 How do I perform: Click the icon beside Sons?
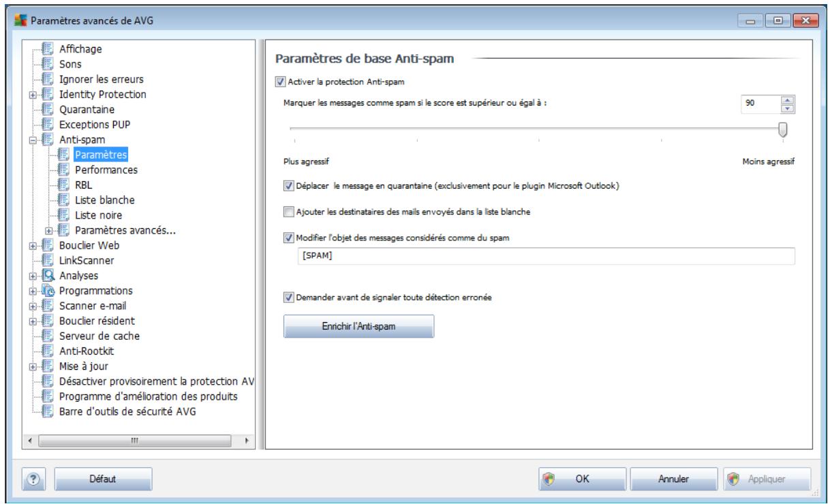pos(48,64)
